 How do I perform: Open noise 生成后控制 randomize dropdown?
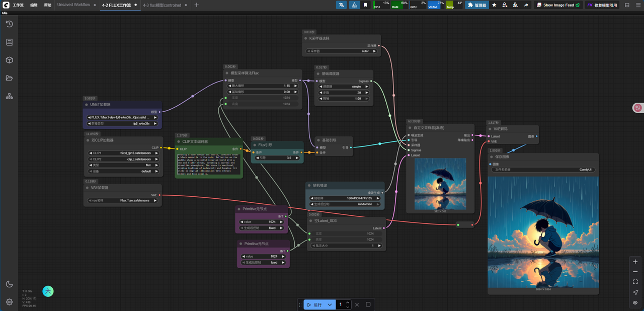tap(345, 204)
